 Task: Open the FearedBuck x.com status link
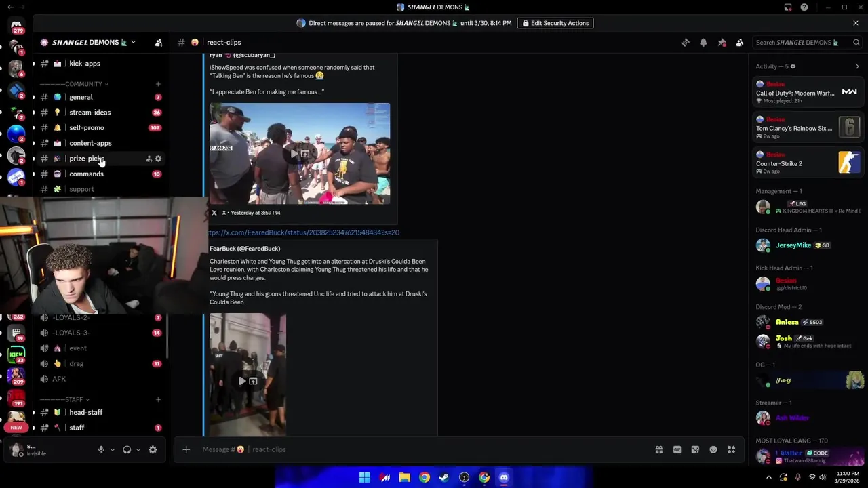pyautogui.click(x=304, y=232)
